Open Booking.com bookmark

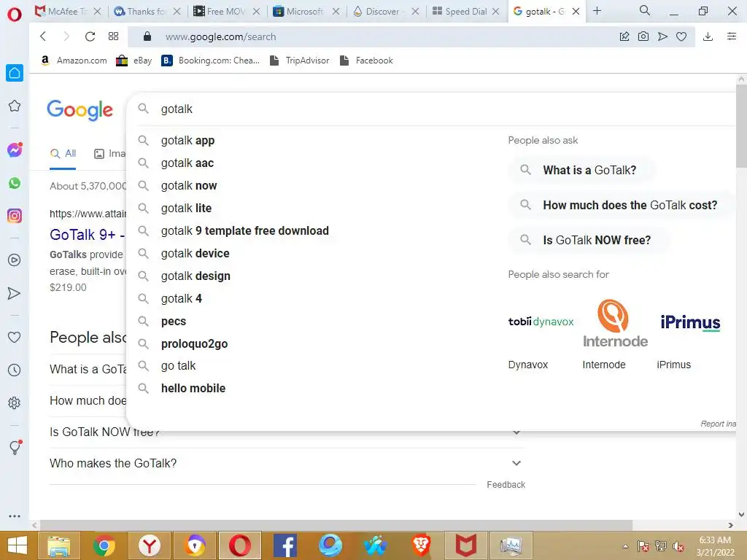point(211,61)
